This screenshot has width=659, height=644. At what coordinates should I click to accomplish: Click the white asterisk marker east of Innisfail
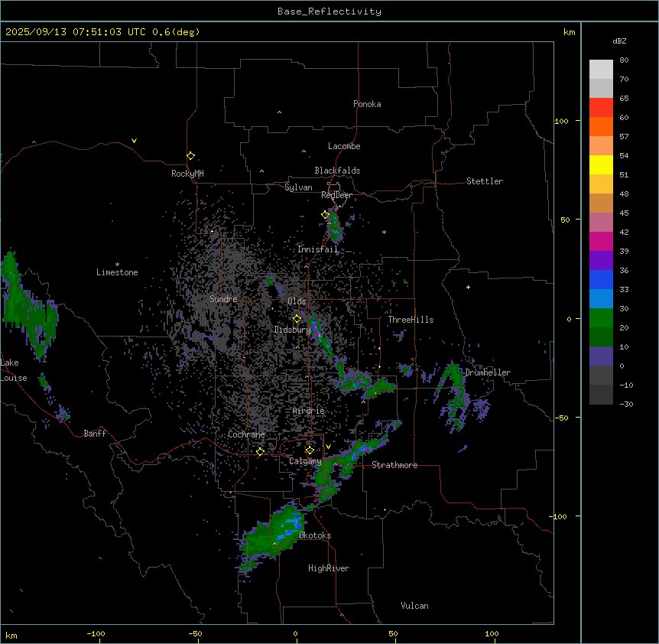click(384, 233)
